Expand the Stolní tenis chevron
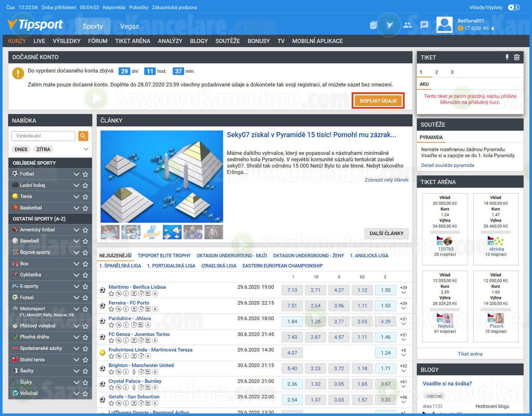This screenshot has width=532, height=416. (76, 360)
